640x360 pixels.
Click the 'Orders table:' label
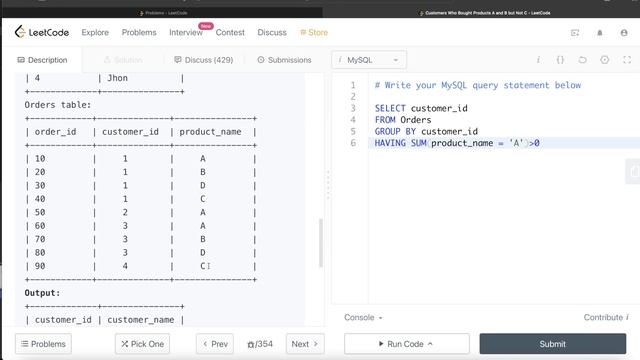click(58, 105)
